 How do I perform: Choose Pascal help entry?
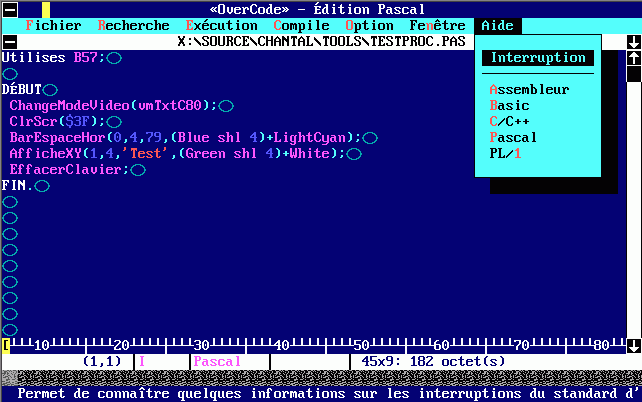click(513, 138)
